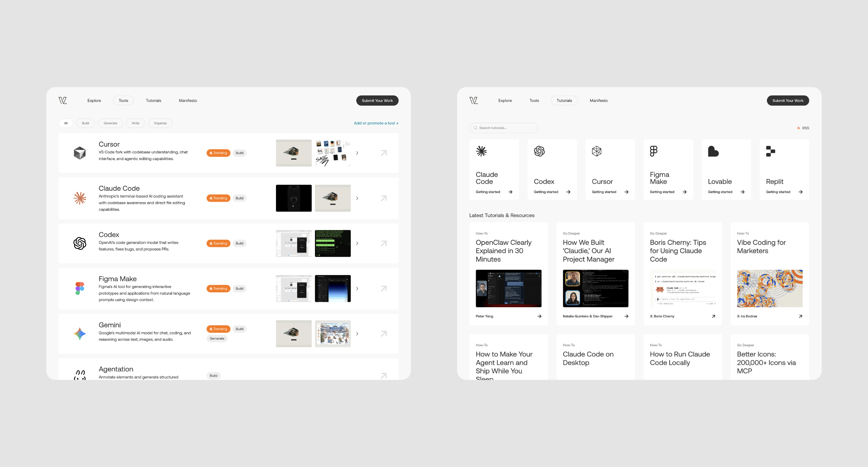Open Tutorials tab in the Tutorials page navigation
The width and height of the screenshot is (868, 467).
[564, 100]
